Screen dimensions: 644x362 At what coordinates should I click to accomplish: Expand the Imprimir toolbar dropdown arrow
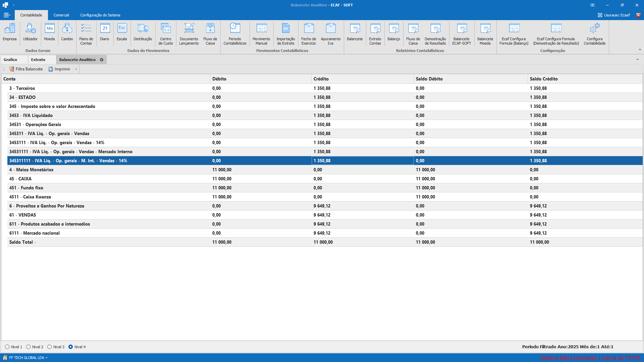[x=76, y=69]
